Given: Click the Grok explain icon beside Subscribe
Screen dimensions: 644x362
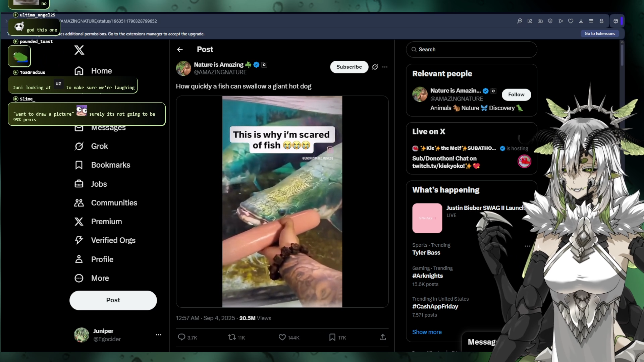Looking at the screenshot, I should [x=375, y=67].
